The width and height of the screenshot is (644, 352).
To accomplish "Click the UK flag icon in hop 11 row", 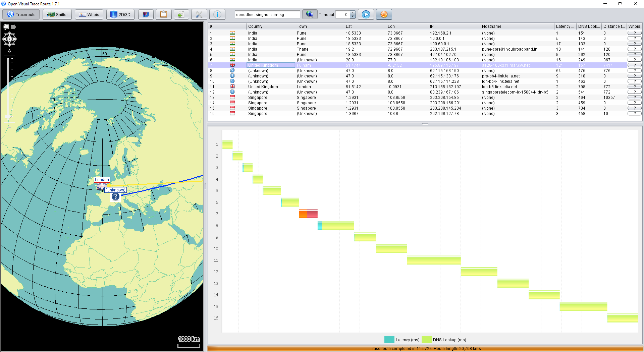I will tap(232, 87).
